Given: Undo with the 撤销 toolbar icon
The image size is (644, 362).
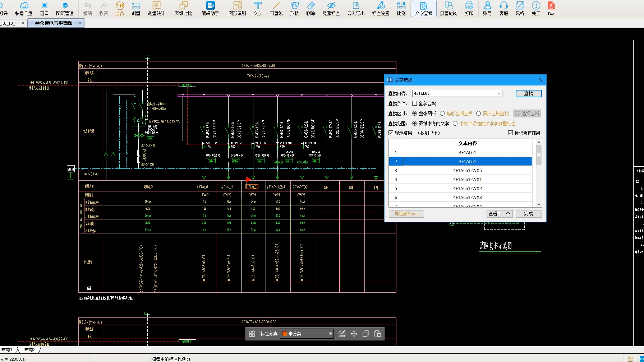Looking at the screenshot, I should pos(87,9).
